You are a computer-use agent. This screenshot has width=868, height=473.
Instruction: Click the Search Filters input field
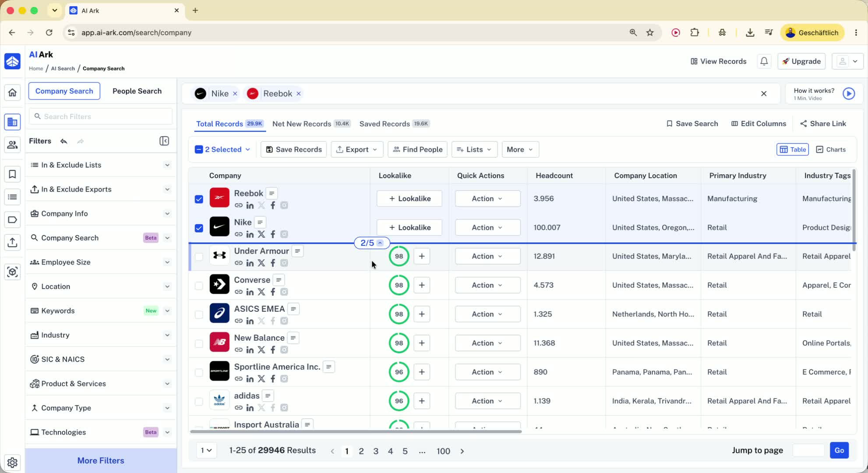pos(101,116)
